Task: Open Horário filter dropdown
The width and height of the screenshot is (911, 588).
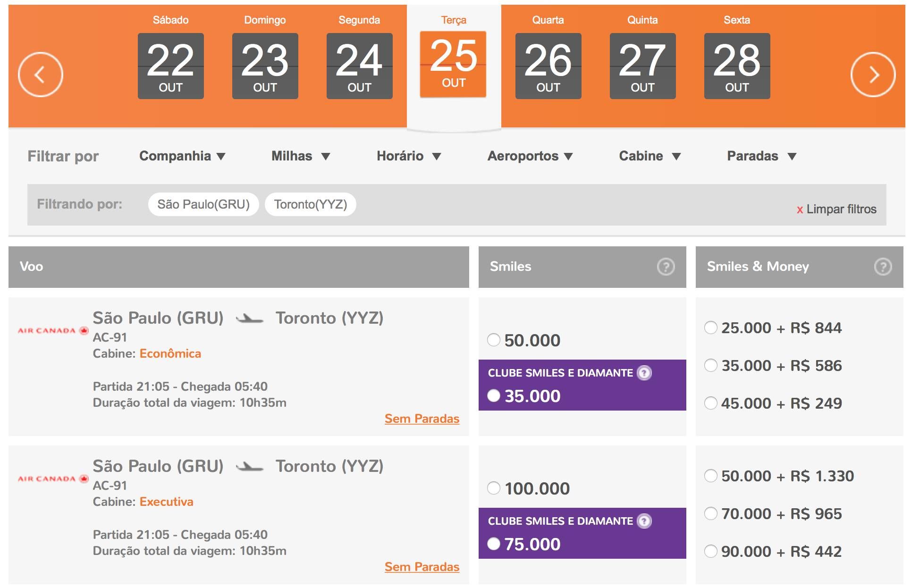Action: (409, 156)
